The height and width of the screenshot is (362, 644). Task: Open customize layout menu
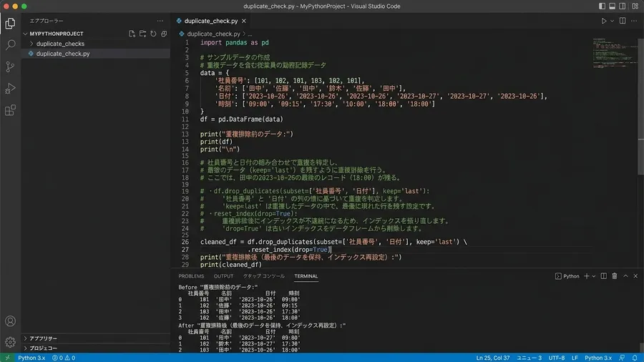(x=635, y=6)
